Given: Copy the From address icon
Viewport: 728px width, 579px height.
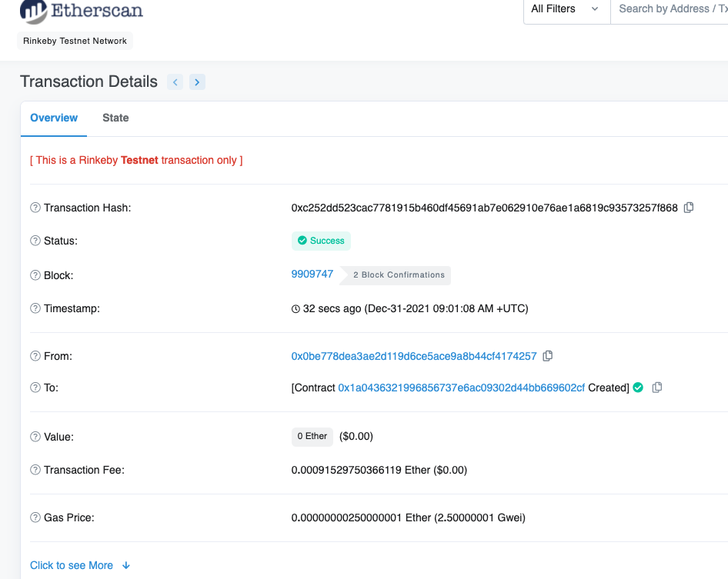Looking at the screenshot, I should pyautogui.click(x=548, y=356).
